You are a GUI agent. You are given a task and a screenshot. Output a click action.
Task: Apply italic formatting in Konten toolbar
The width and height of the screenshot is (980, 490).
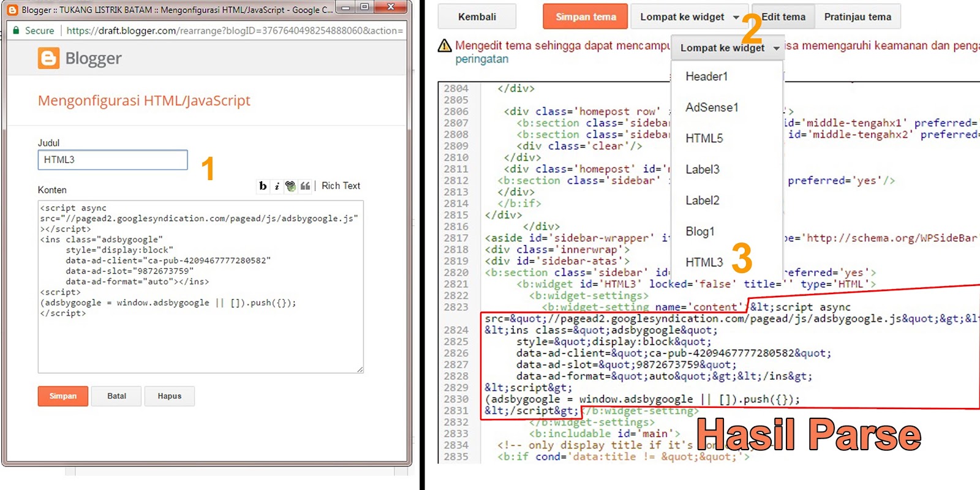277,186
